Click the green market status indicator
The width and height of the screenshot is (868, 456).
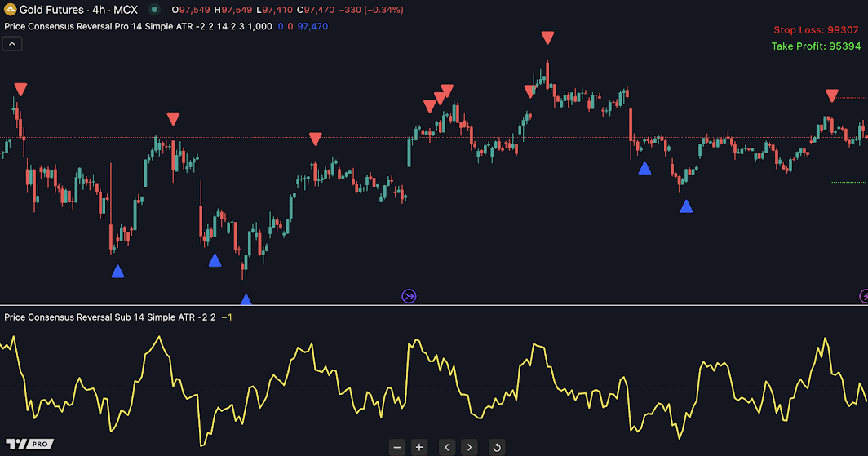coord(154,10)
